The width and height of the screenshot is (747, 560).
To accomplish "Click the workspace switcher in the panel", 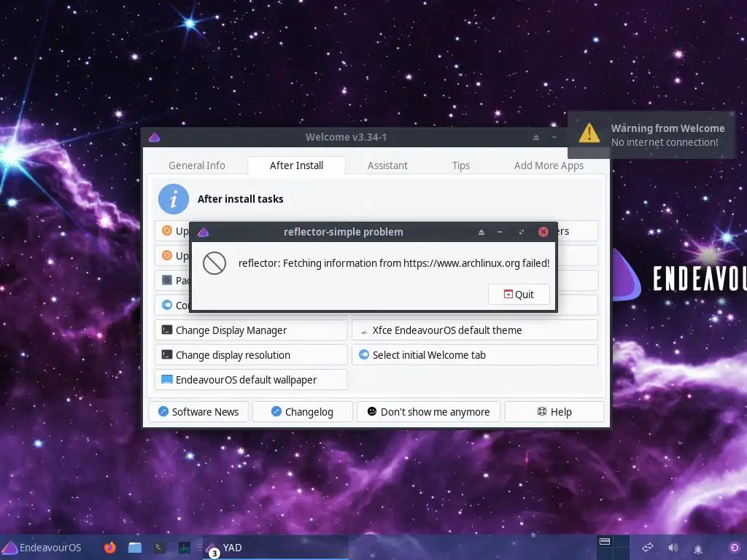I will [x=612, y=548].
